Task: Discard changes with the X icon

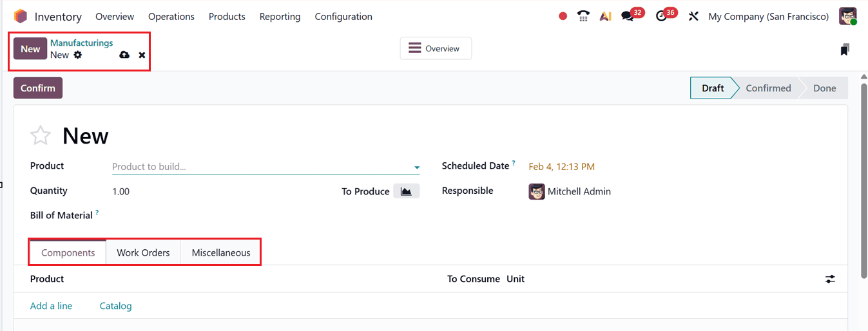Action: (x=142, y=55)
